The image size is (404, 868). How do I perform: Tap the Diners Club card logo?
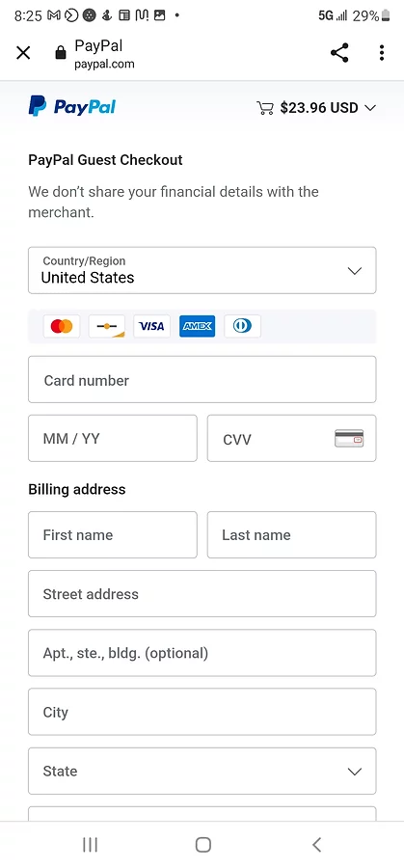tap(242, 327)
